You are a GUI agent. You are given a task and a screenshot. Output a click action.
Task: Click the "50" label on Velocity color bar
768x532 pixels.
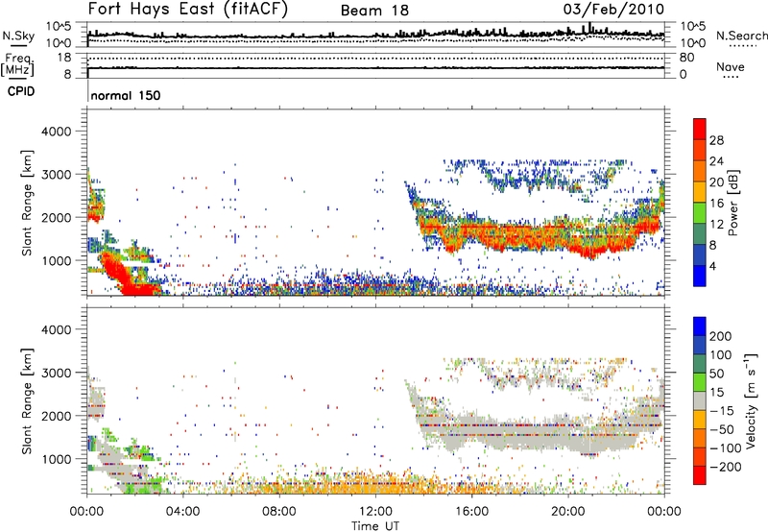pyautogui.click(x=716, y=374)
